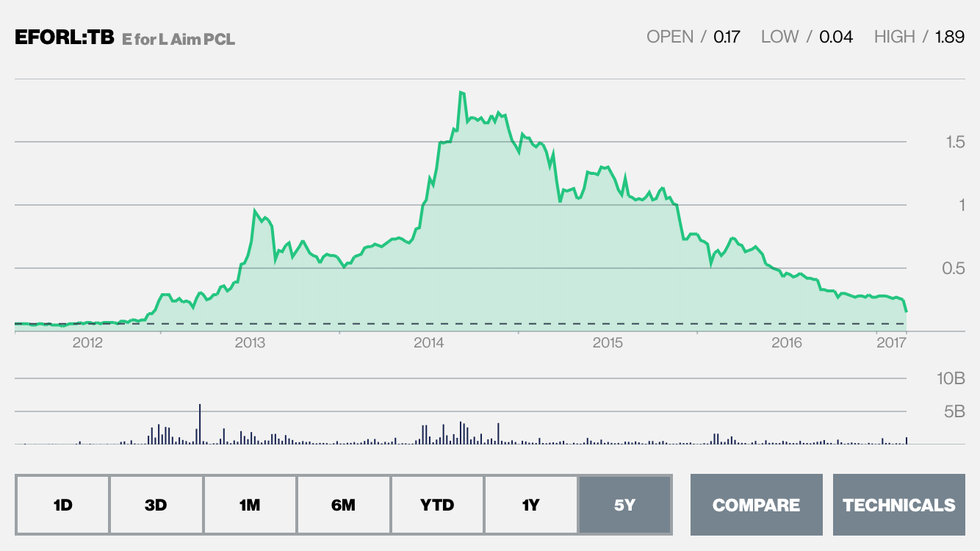Click the 5B volume axis label
980x551 pixels.
[954, 411]
